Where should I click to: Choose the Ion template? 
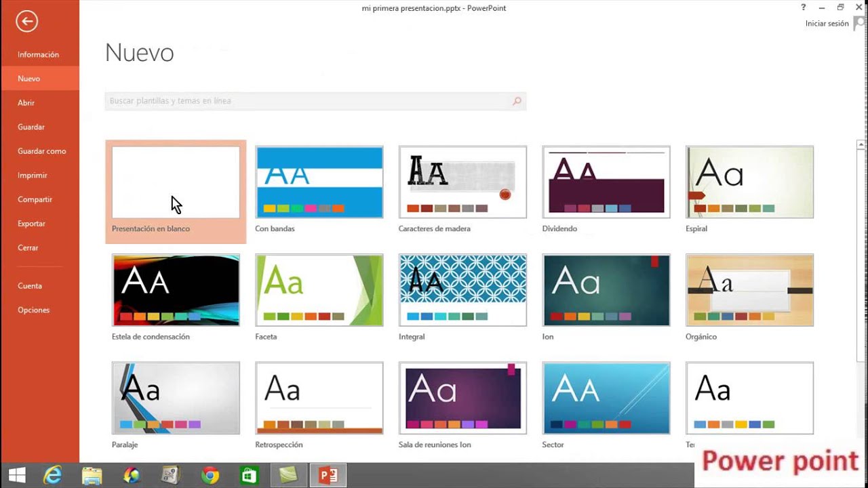click(606, 290)
